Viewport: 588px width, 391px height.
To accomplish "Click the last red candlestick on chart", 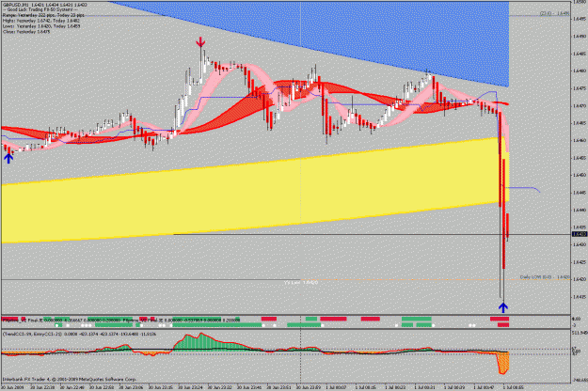I will click(x=507, y=227).
